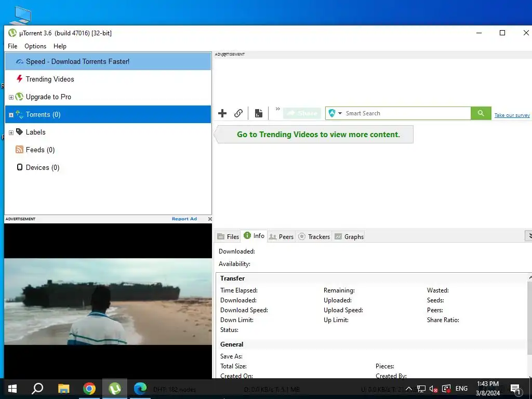
Task: Expand the Torrents (0) tree node
Action: click(x=11, y=115)
